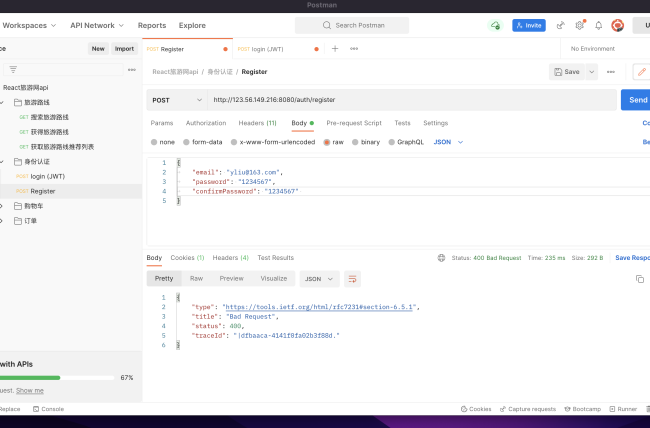Open the settings gear icon
The image size is (650, 428).
click(579, 25)
